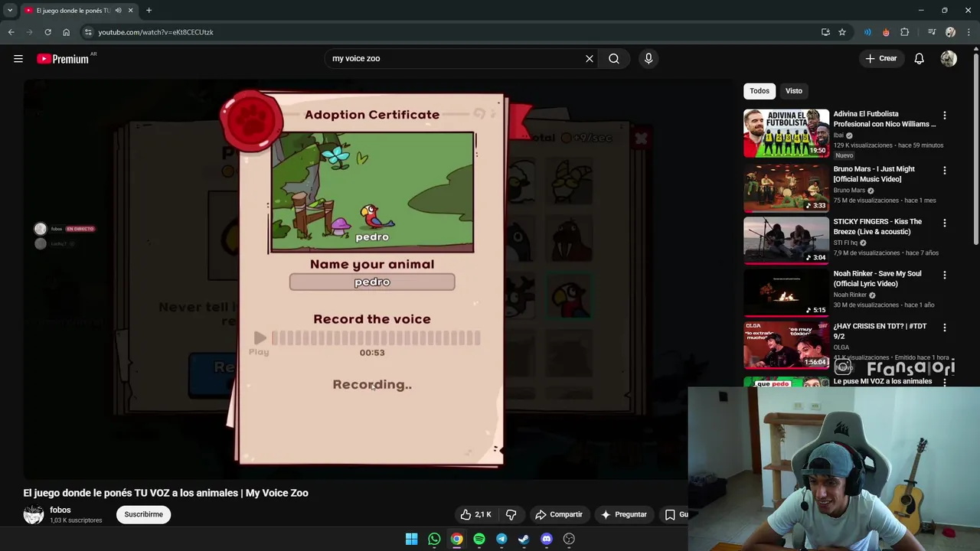Click the red X close in game
Image resolution: width=980 pixels, height=551 pixels.
pos(641,139)
